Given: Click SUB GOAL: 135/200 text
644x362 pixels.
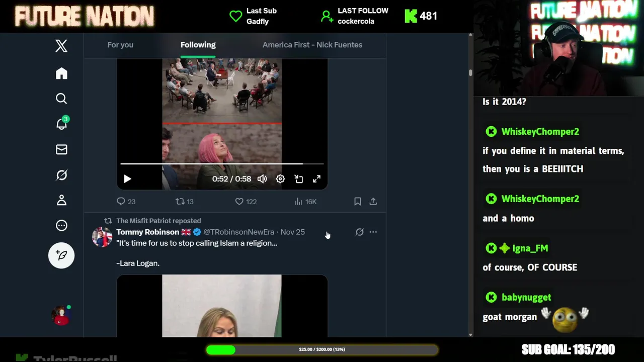Looking at the screenshot, I should pos(568,349).
